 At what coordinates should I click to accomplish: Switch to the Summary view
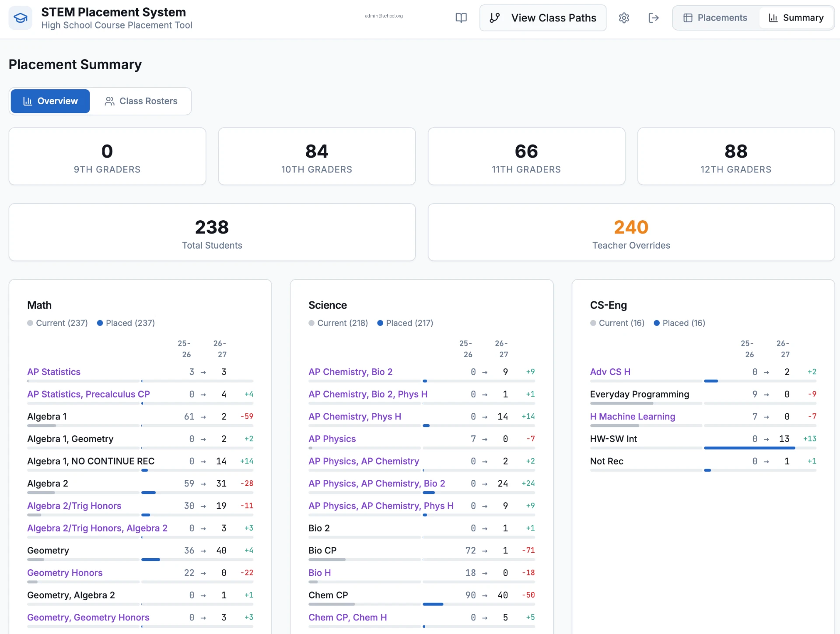point(796,18)
